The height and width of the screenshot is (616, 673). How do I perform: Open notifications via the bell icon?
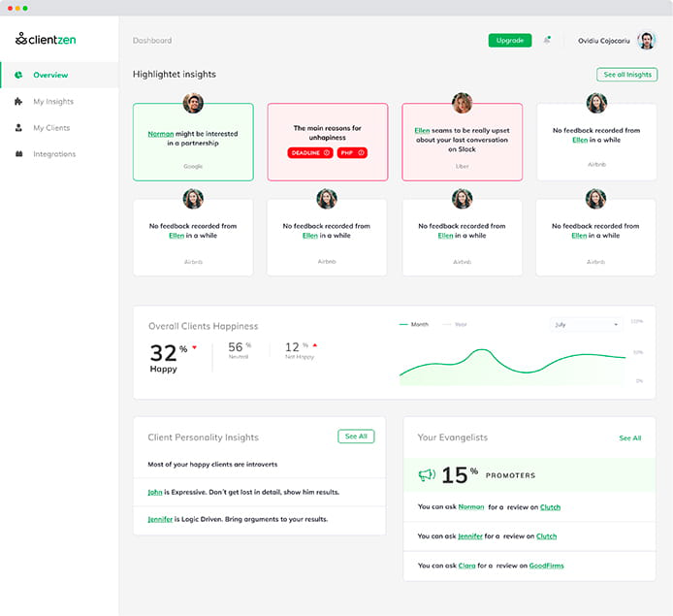[x=547, y=40]
